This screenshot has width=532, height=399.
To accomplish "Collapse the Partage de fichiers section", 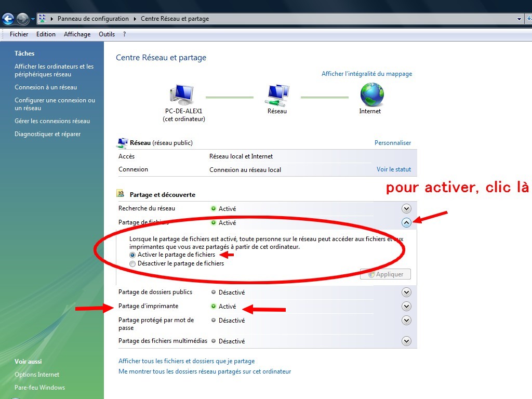I will (x=406, y=223).
